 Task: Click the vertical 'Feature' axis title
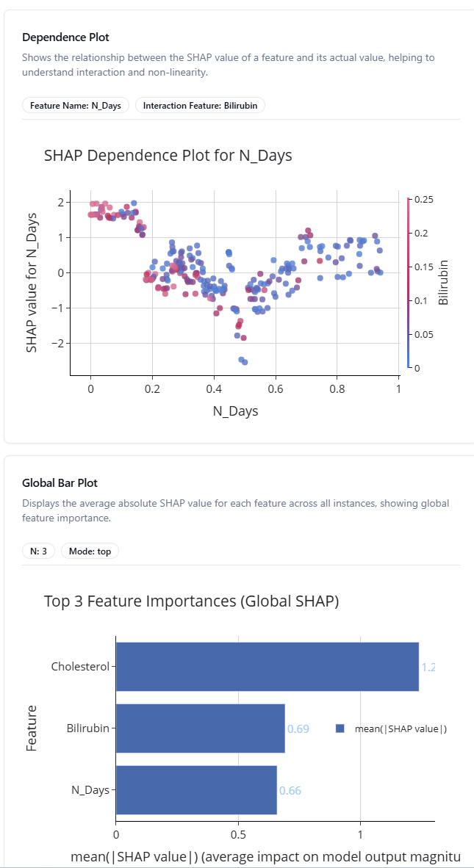point(32,728)
